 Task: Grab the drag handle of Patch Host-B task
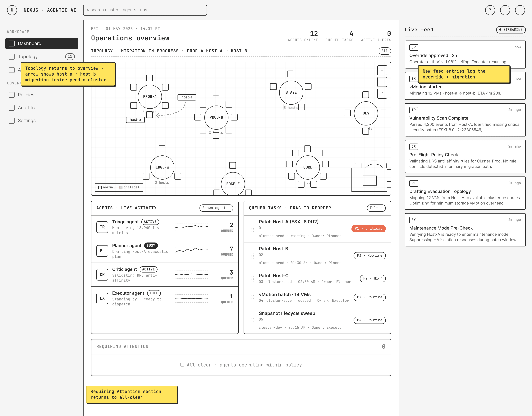[253, 256]
